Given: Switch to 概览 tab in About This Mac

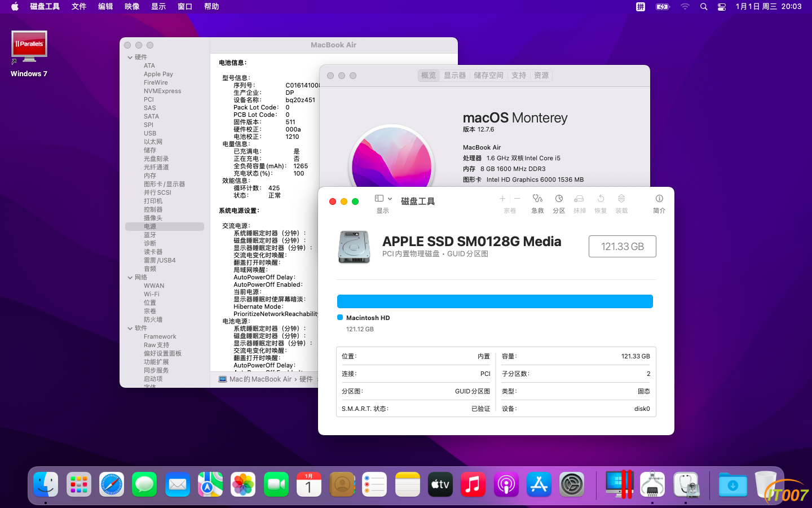Looking at the screenshot, I should tap(429, 76).
